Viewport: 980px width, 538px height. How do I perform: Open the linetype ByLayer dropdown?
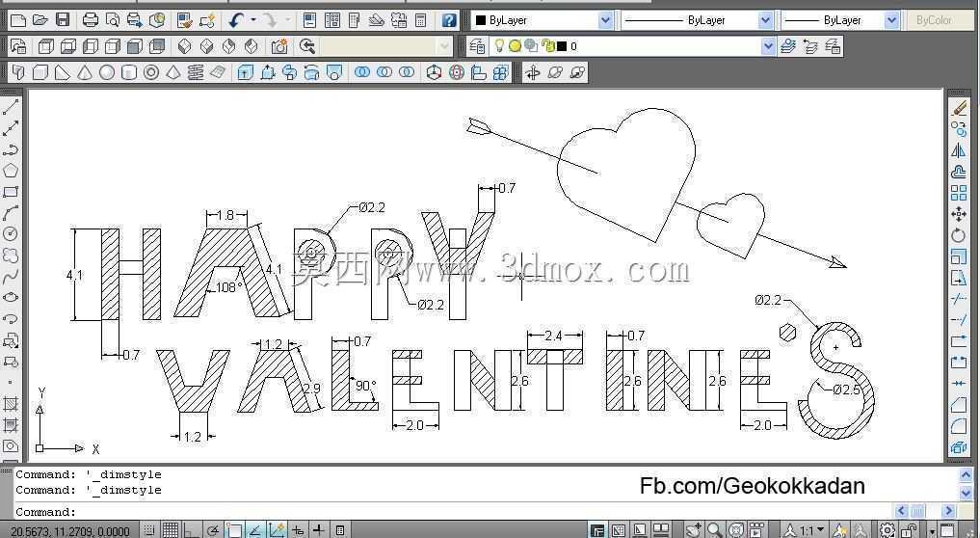pyautogui.click(x=765, y=20)
